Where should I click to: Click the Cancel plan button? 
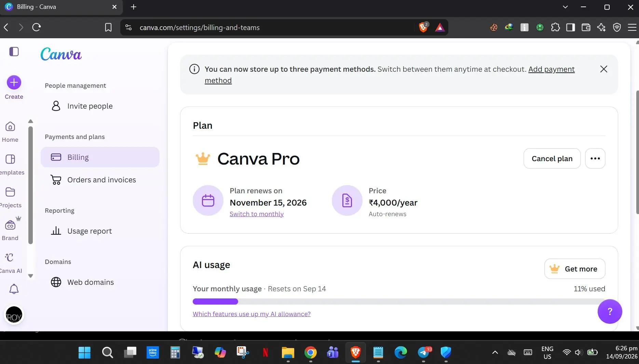pos(552,158)
